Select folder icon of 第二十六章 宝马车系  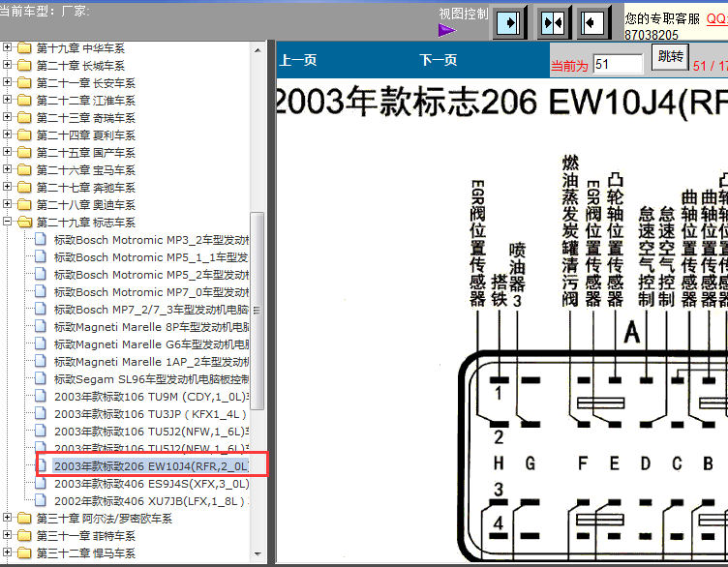(x=24, y=169)
